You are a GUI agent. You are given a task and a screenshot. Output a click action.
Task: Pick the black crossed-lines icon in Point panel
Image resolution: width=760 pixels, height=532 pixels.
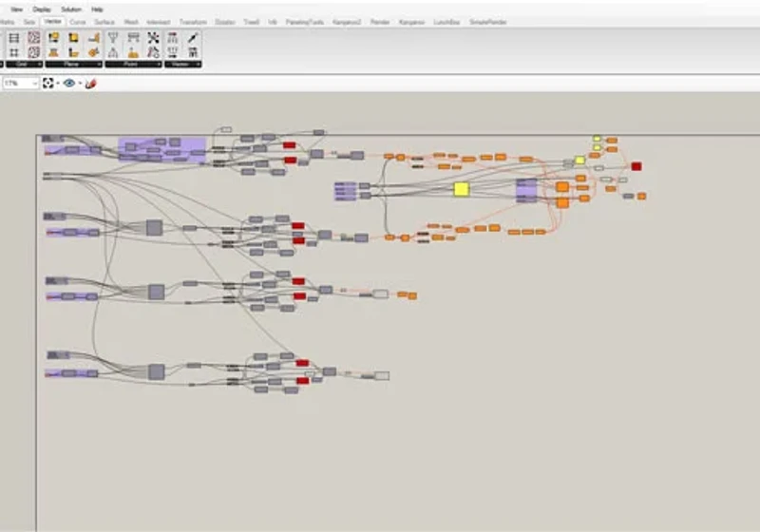coord(153,38)
